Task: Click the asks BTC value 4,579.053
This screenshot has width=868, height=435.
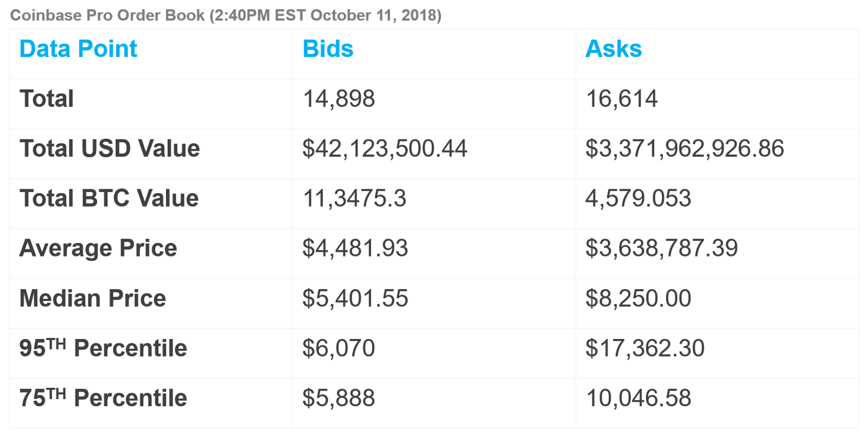Action: (638, 199)
